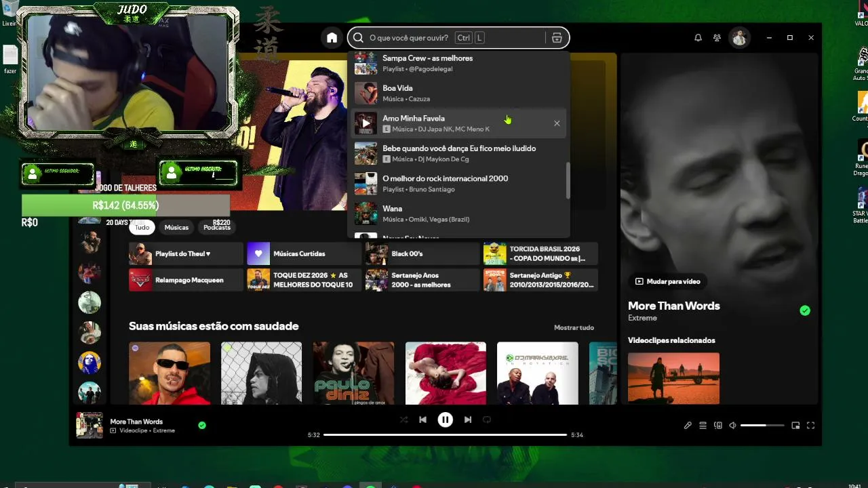
Task: Select Sampa Crew - as melhores result
Action: 458,63
